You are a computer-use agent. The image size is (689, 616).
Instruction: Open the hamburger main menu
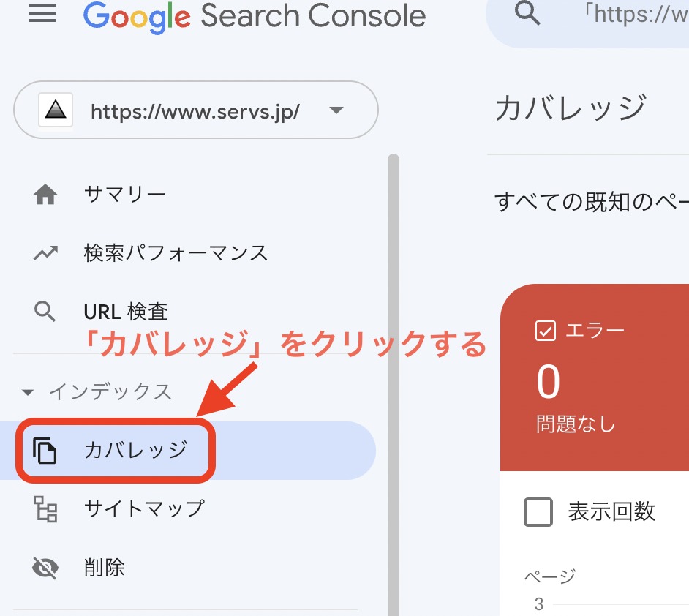42,13
